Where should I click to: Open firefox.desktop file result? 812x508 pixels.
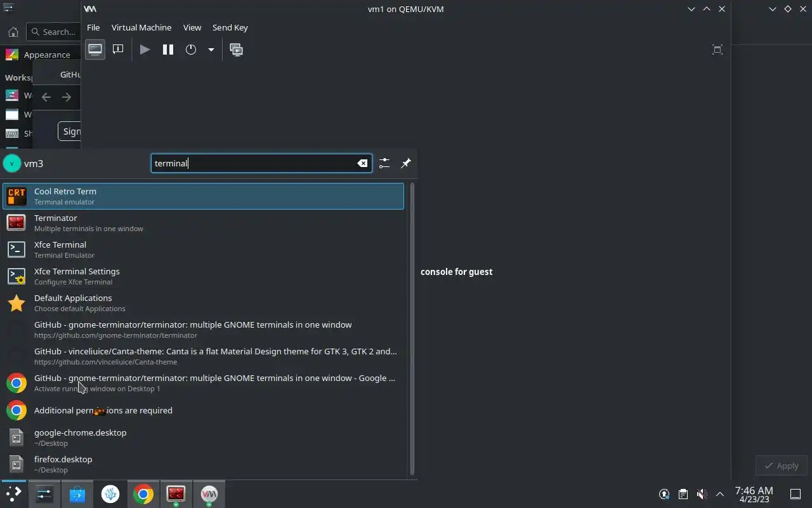203,464
